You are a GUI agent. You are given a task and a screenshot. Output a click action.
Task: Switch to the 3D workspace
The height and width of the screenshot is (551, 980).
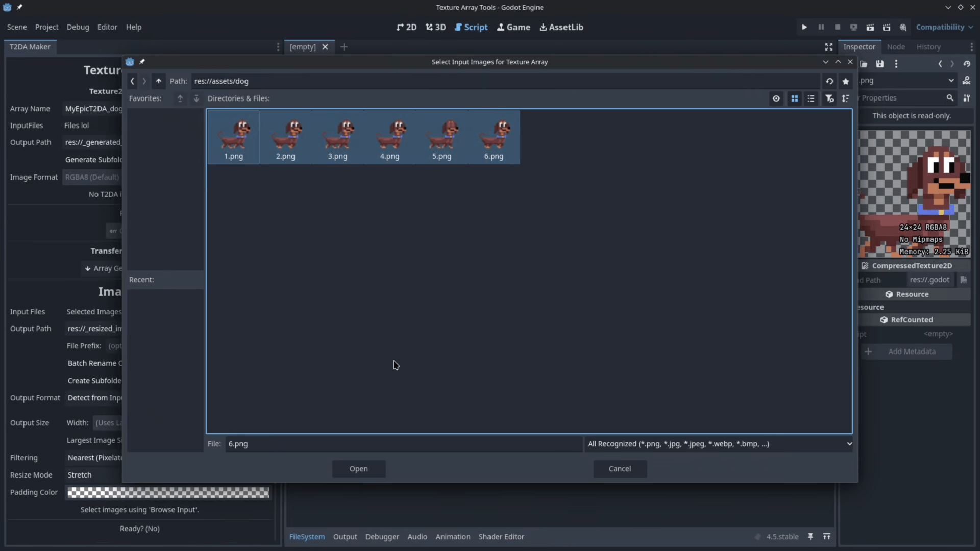coord(435,27)
